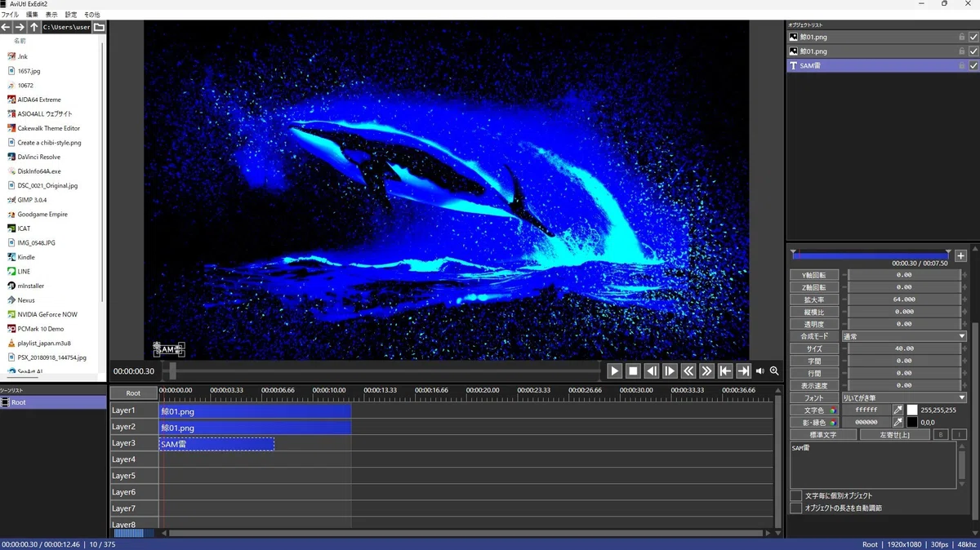Click the speaker volume icon
The image size is (980, 550).
tap(760, 371)
